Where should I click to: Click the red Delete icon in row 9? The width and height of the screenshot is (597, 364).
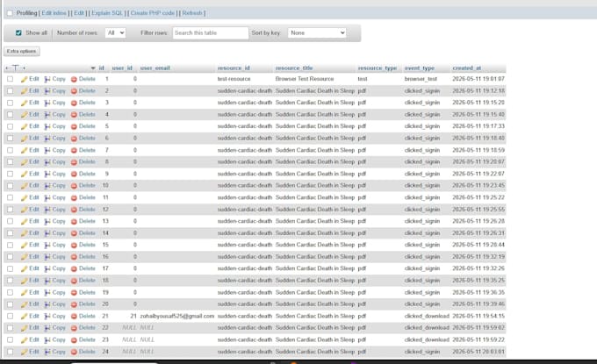pos(74,174)
